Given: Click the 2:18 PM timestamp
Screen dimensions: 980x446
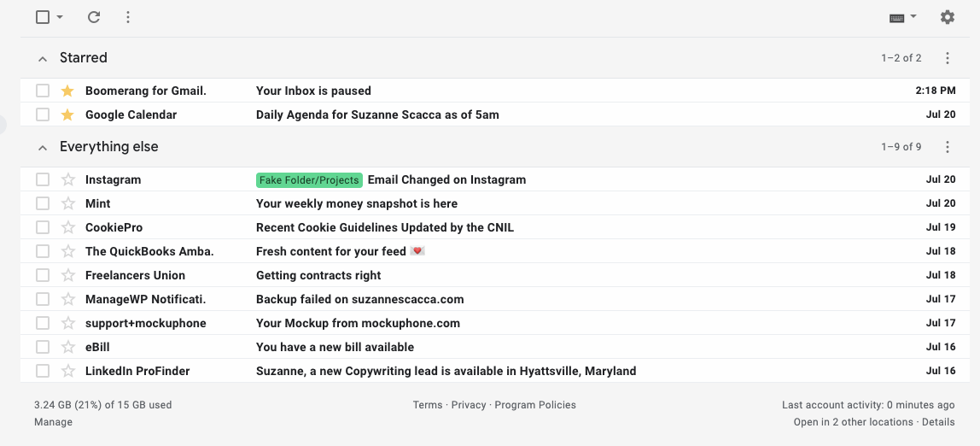Looking at the screenshot, I should [x=936, y=91].
